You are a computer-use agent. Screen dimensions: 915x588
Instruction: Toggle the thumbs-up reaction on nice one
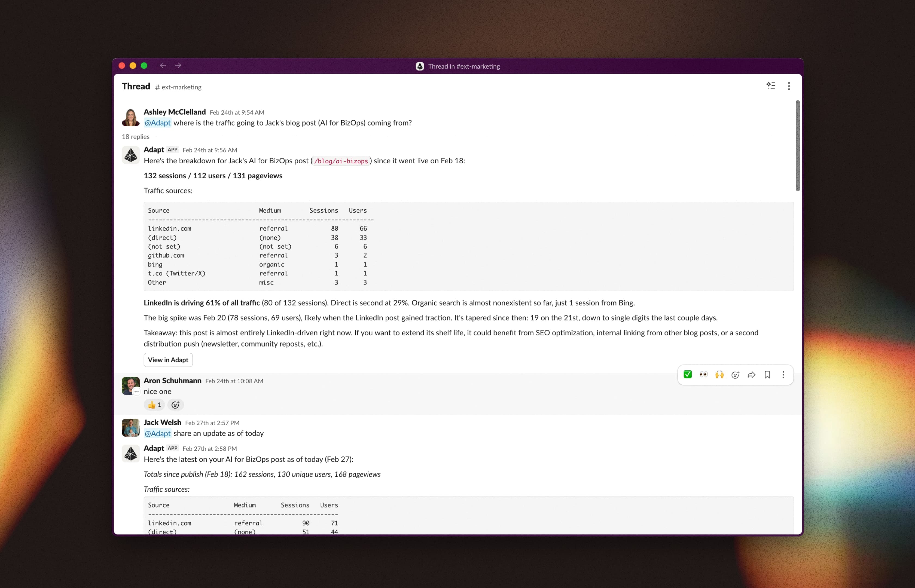tap(154, 404)
